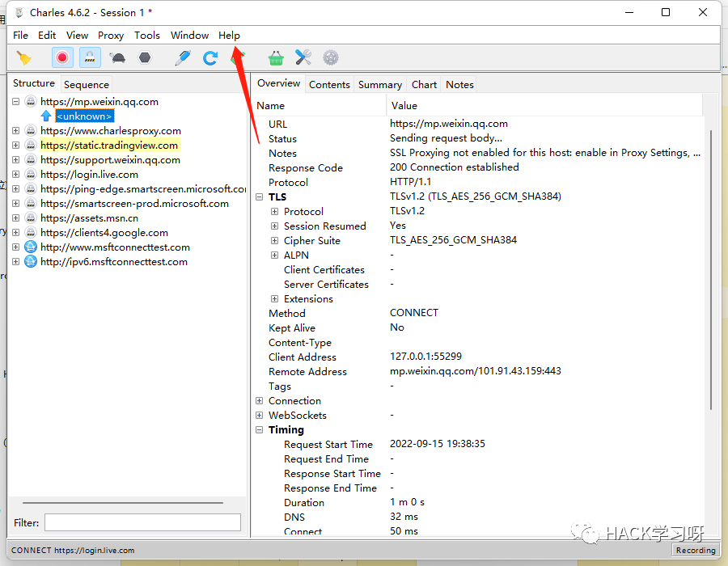Open the Help menu
728x566 pixels.
coord(229,36)
